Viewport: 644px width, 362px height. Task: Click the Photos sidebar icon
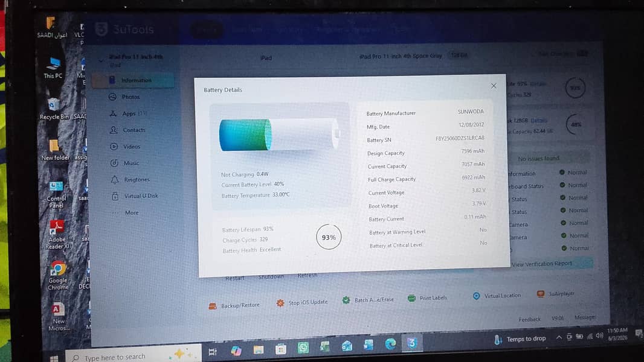tap(112, 97)
